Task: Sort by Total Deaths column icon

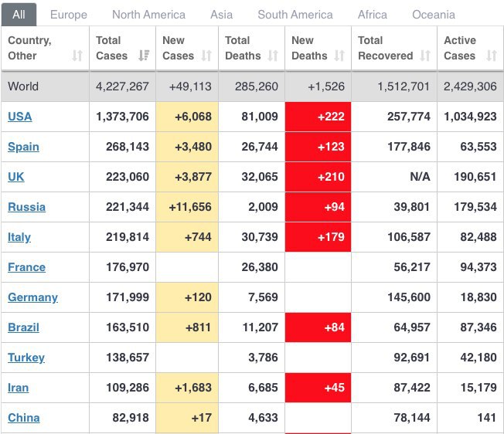Action: click(x=273, y=56)
